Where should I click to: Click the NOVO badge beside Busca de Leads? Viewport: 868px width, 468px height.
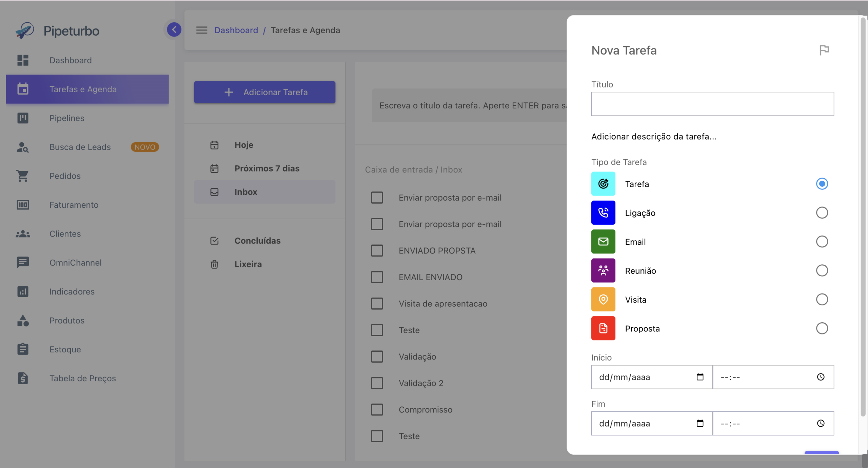click(x=145, y=147)
